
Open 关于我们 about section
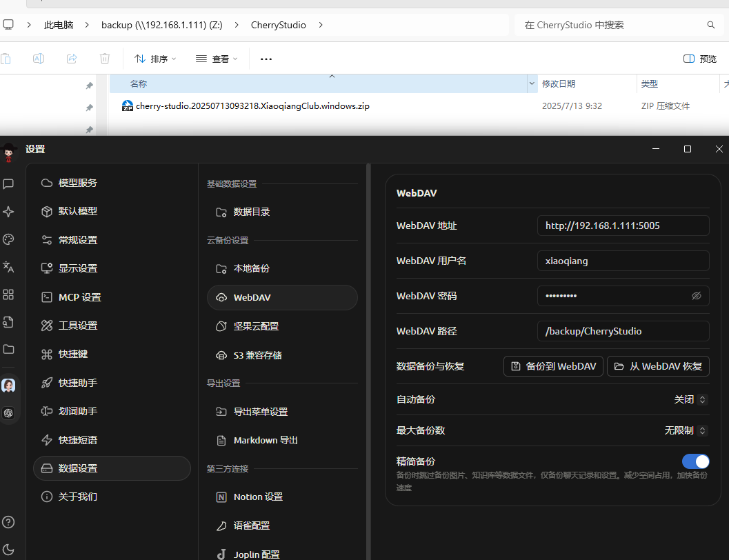click(112, 497)
